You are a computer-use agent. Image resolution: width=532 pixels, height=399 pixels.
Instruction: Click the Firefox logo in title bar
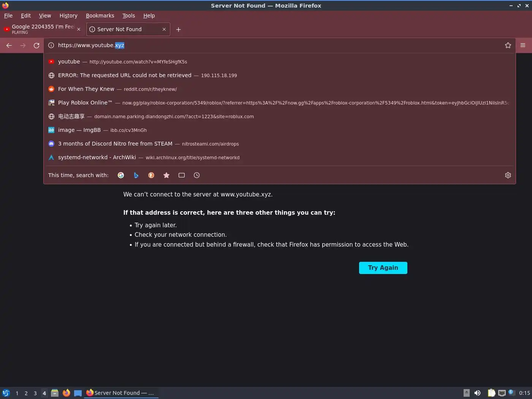coord(5,5)
